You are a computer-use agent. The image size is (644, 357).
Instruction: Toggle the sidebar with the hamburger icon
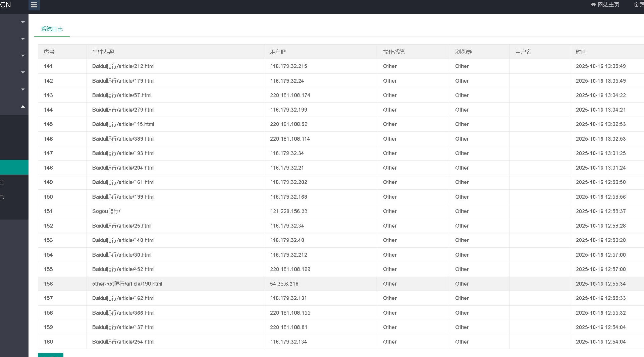tap(34, 5)
